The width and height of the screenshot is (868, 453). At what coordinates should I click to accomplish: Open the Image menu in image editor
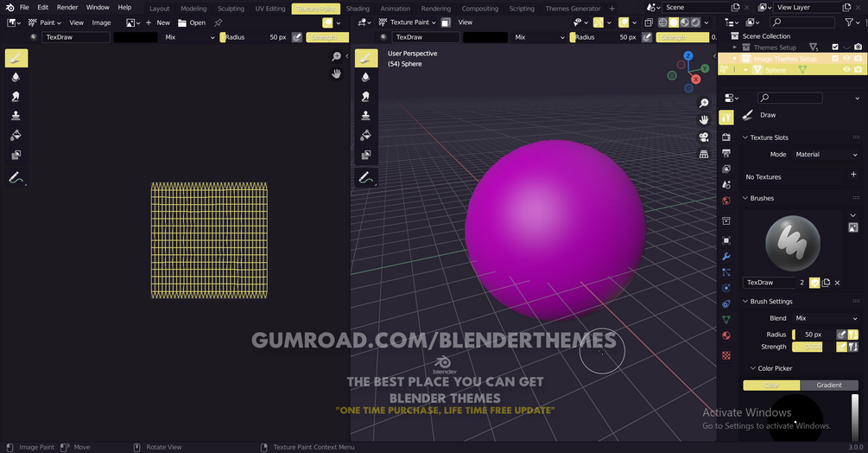[x=101, y=22]
